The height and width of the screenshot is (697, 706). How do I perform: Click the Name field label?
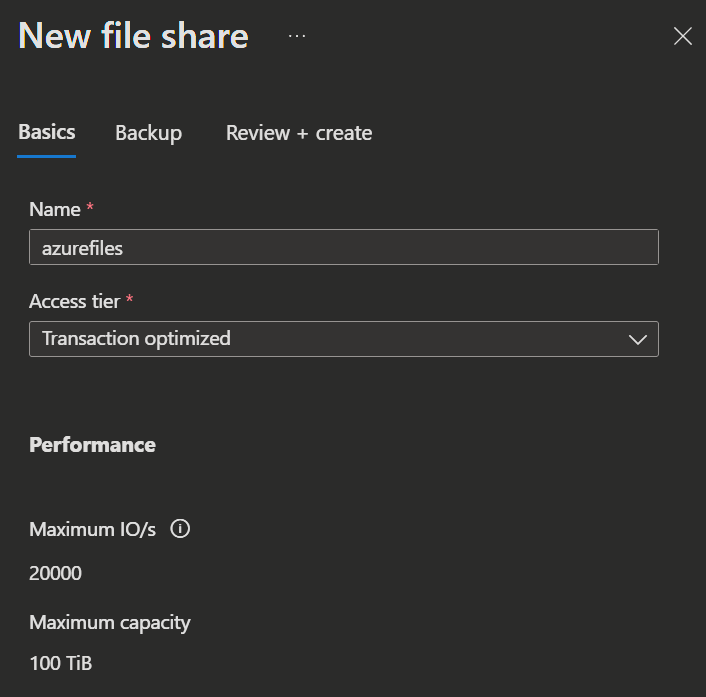pos(55,209)
